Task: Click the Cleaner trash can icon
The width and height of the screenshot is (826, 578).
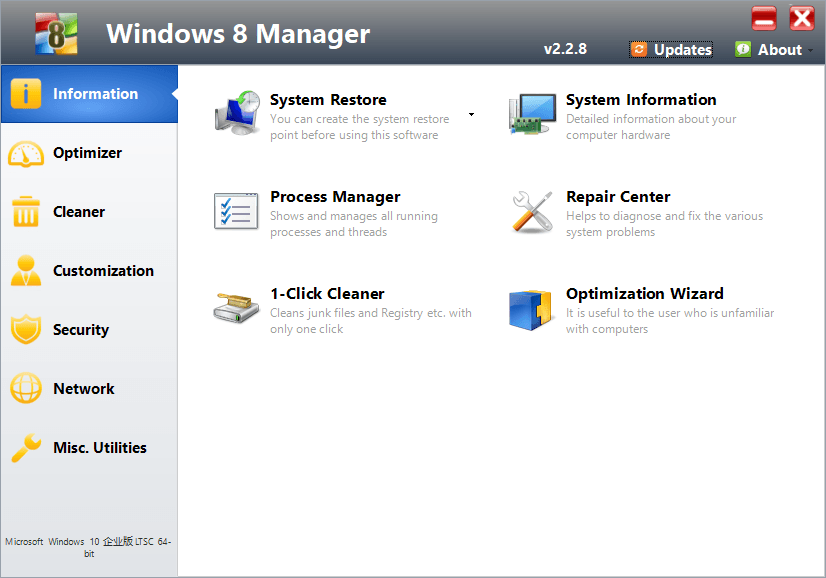Action: 24,212
